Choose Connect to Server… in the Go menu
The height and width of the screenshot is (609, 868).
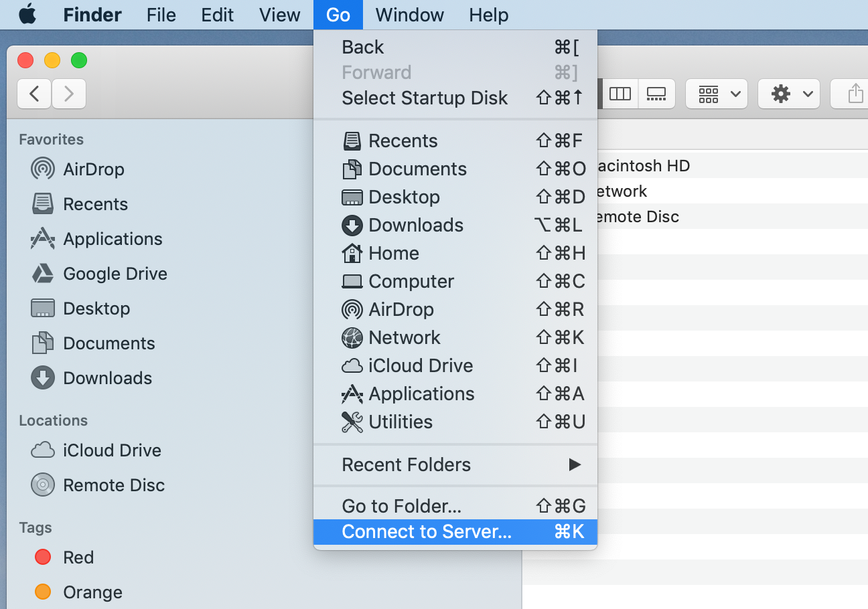click(x=455, y=531)
